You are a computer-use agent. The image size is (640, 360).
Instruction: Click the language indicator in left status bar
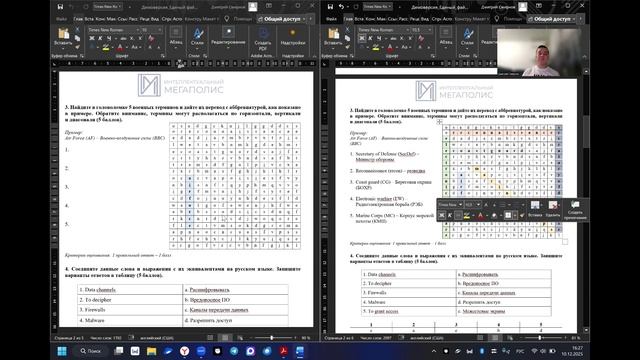[x=157, y=338]
